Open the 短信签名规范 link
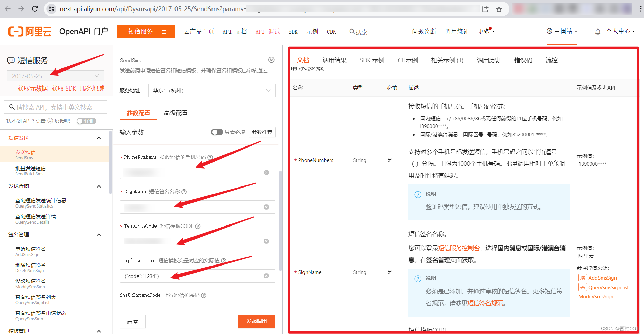The width and height of the screenshot is (644, 334). pos(485,303)
